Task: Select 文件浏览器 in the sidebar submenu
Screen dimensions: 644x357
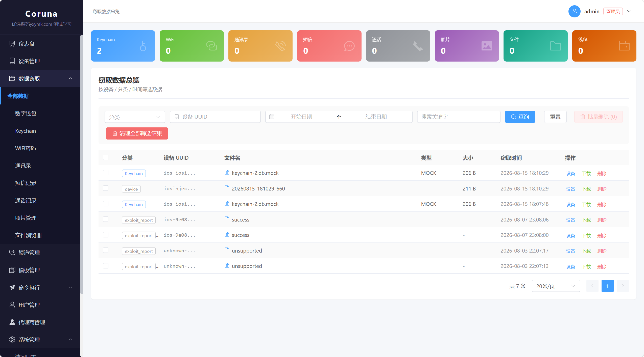Action: tap(40, 235)
